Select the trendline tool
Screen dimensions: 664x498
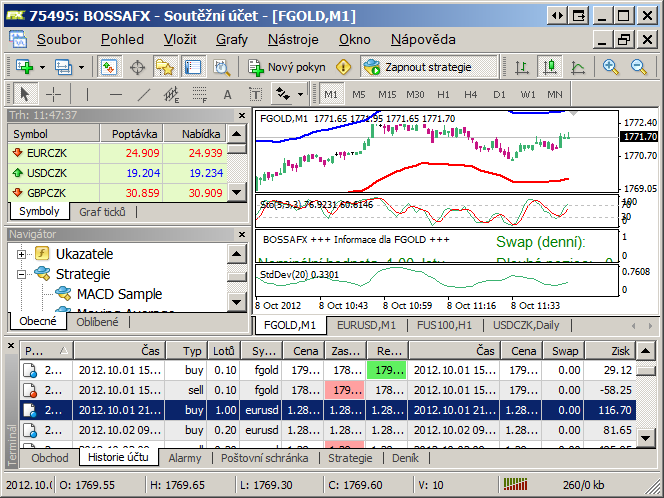pyautogui.click(x=144, y=94)
